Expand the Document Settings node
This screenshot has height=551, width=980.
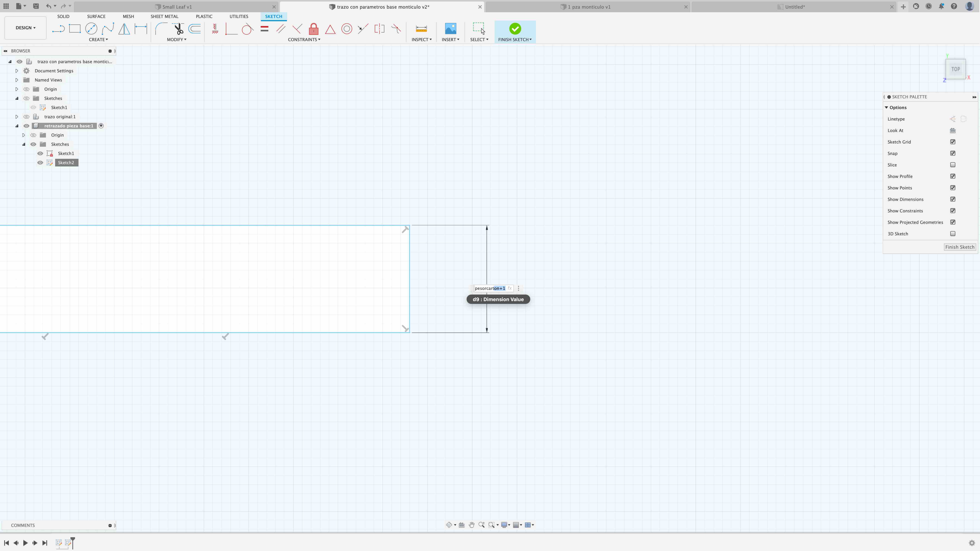(x=17, y=71)
